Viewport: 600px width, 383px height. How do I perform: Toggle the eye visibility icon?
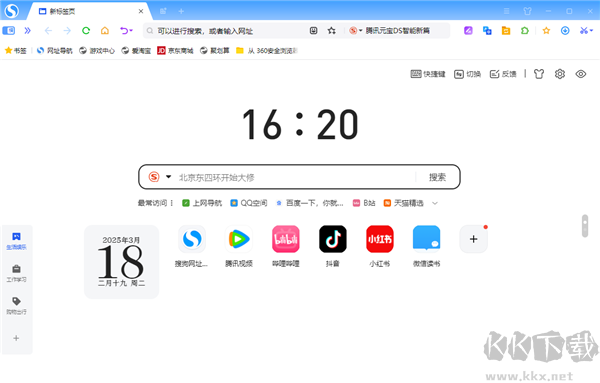click(581, 74)
